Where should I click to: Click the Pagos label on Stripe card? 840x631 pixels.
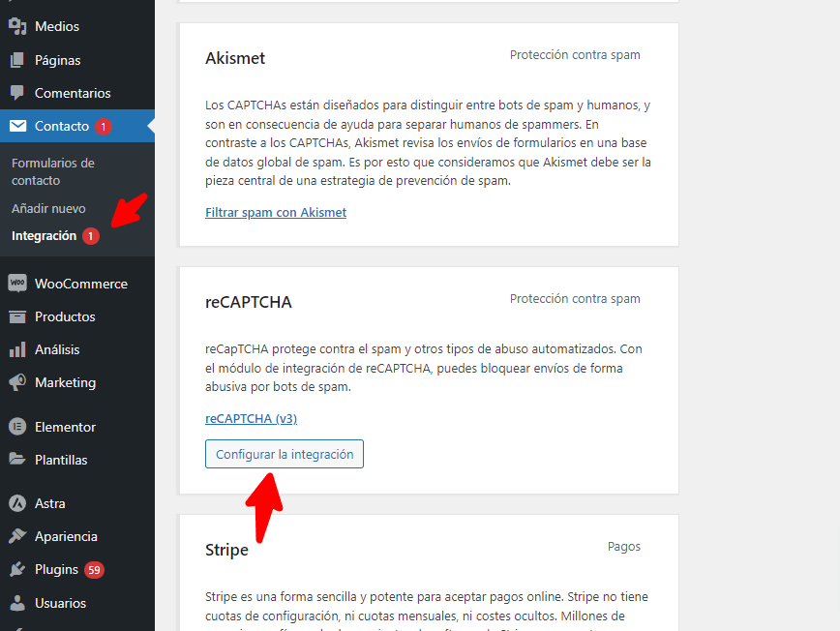(624, 547)
